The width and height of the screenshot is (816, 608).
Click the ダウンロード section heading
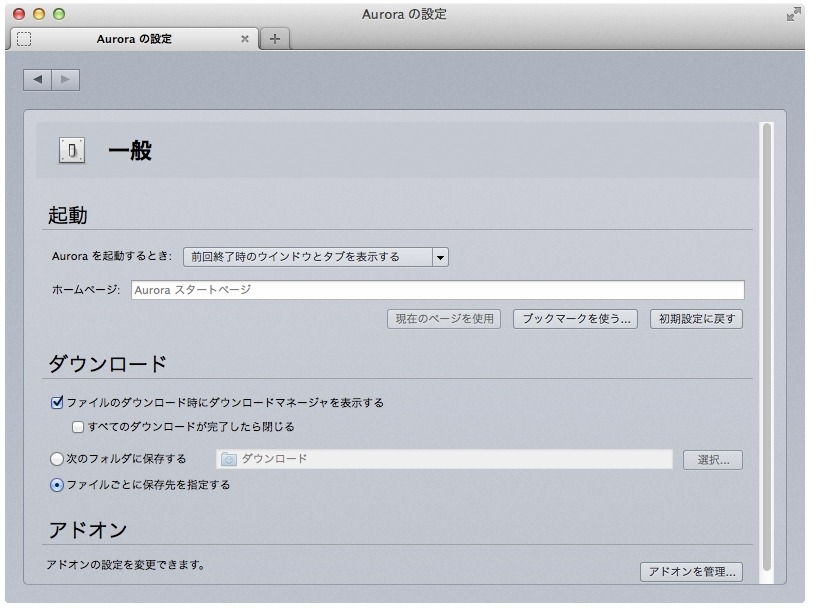pos(108,363)
